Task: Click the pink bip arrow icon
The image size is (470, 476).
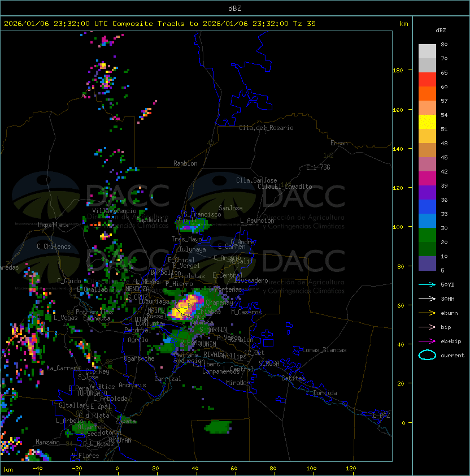Action: point(427,327)
